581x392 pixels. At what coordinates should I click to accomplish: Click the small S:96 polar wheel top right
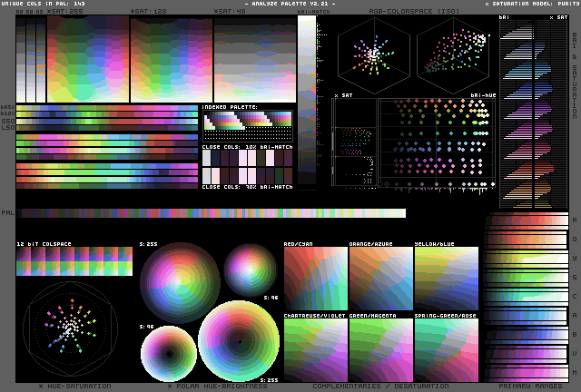tap(251, 266)
